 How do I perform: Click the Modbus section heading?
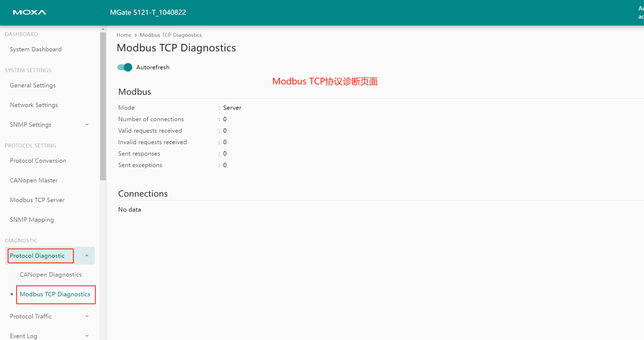coord(135,92)
